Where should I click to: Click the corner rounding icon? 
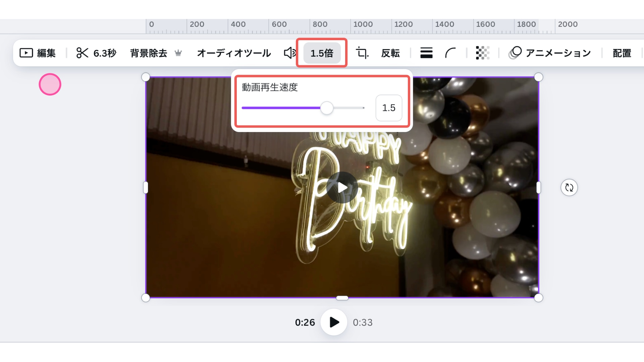[450, 53]
